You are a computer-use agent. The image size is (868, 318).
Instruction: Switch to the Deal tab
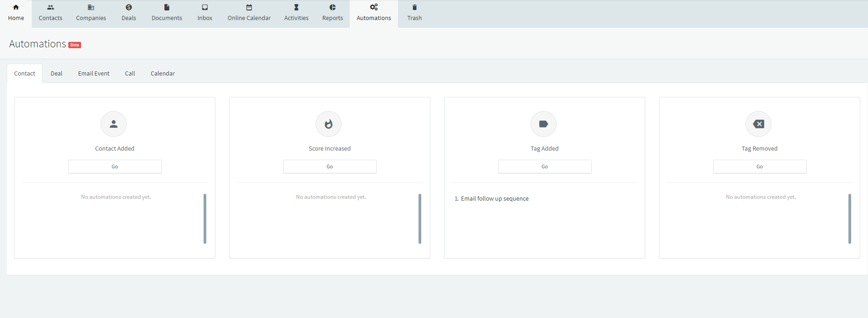[56, 74]
